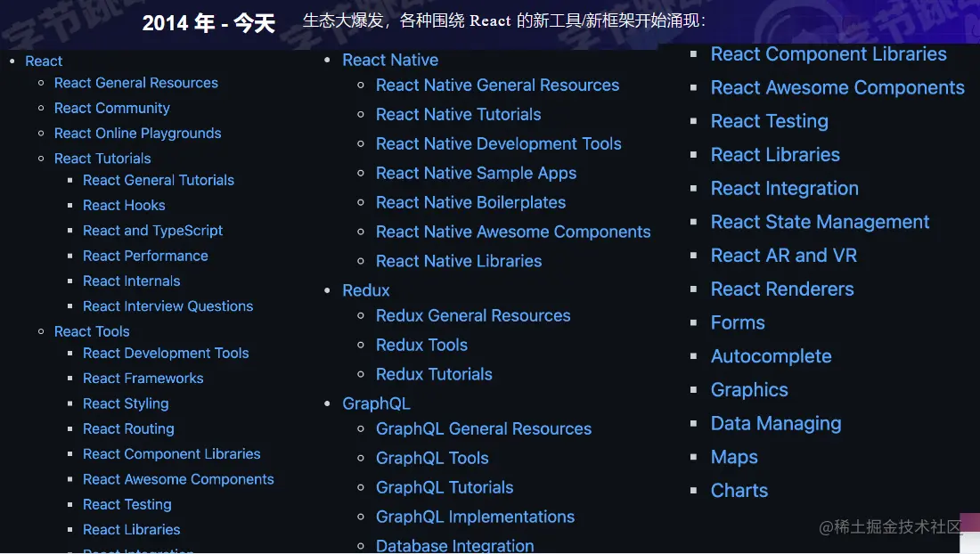Go to React Community section
Image resolution: width=980 pixels, height=554 pixels.
point(112,108)
